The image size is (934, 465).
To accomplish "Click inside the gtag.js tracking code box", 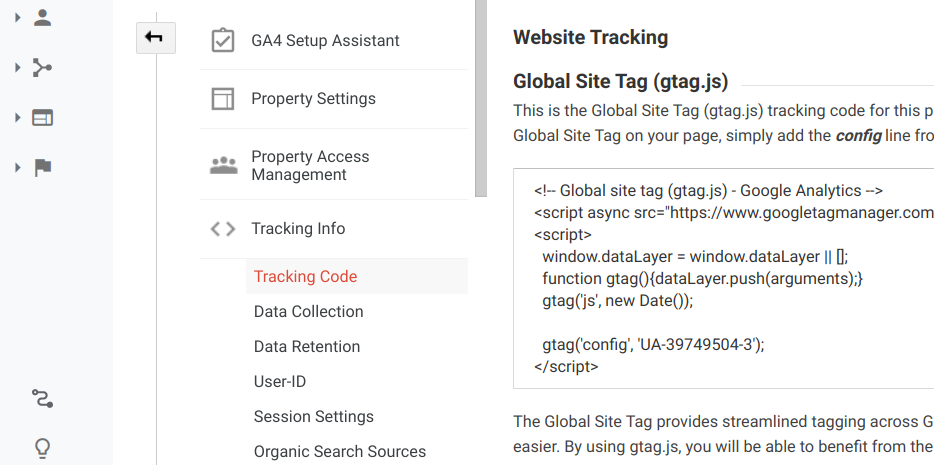I will 723,278.
